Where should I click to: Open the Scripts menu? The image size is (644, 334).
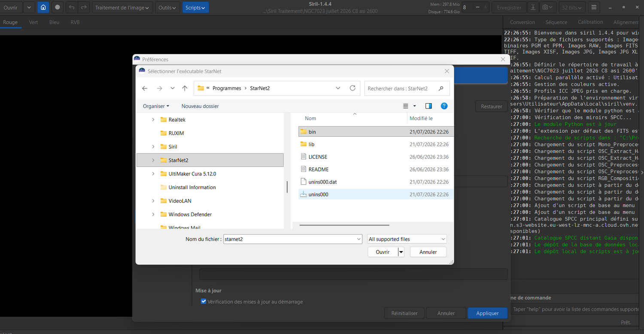(x=195, y=7)
